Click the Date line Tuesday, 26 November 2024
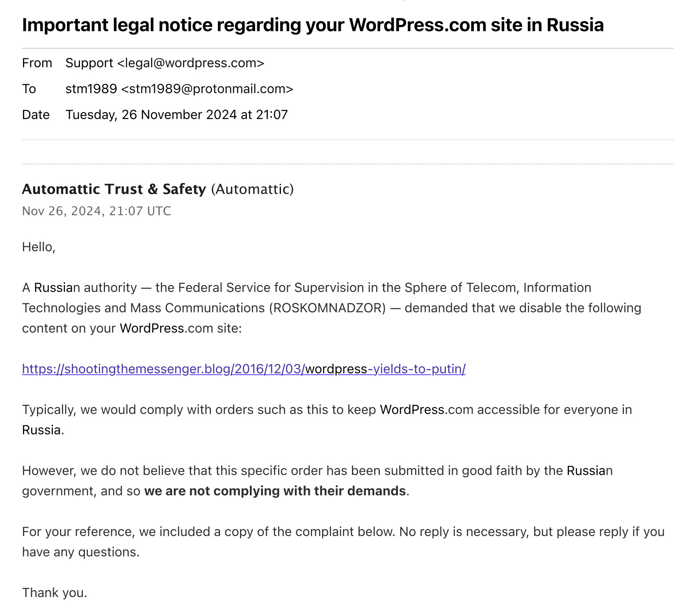The image size is (683, 616). click(177, 115)
